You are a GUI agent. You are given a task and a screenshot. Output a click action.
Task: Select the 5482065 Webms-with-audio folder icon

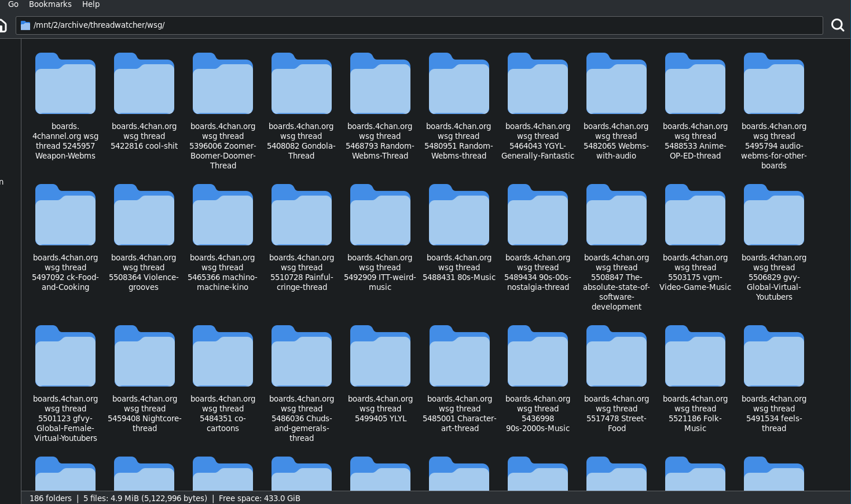click(617, 83)
